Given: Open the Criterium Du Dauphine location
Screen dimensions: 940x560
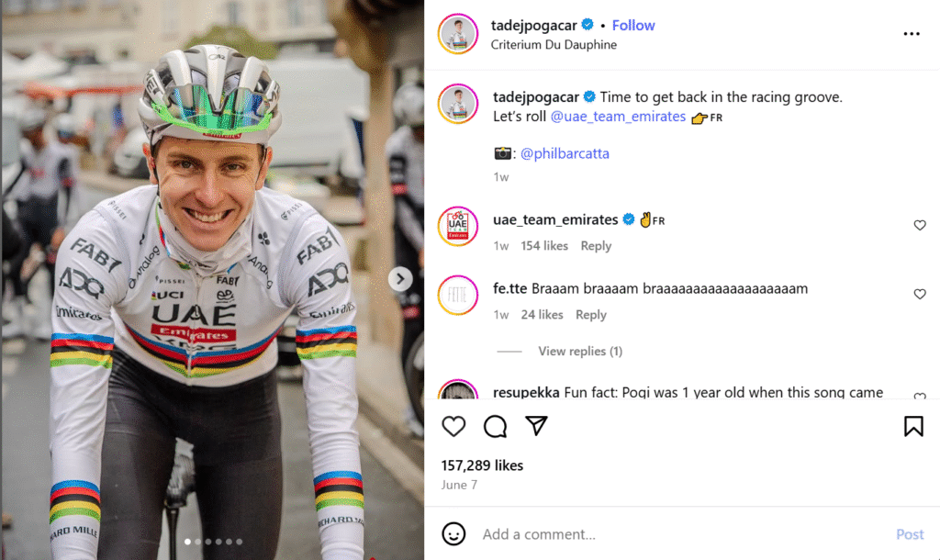Looking at the screenshot, I should point(554,44).
